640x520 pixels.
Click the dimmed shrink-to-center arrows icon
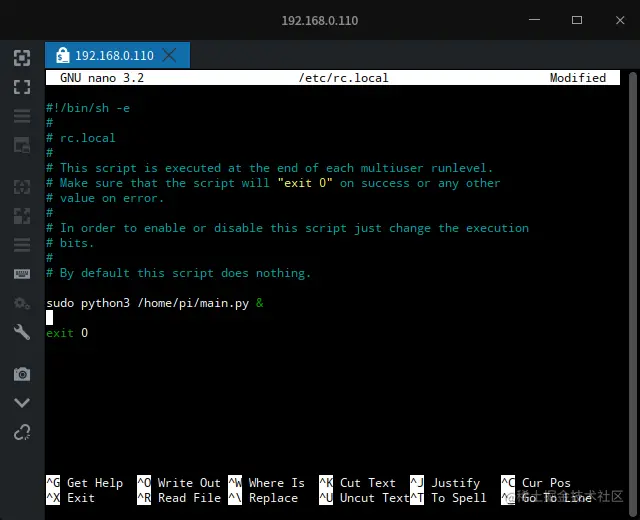(22, 187)
